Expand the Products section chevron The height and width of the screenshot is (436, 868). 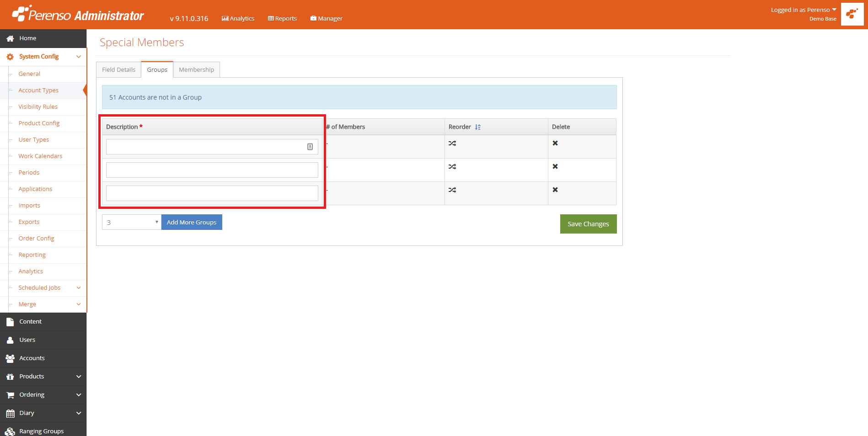tap(79, 377)
